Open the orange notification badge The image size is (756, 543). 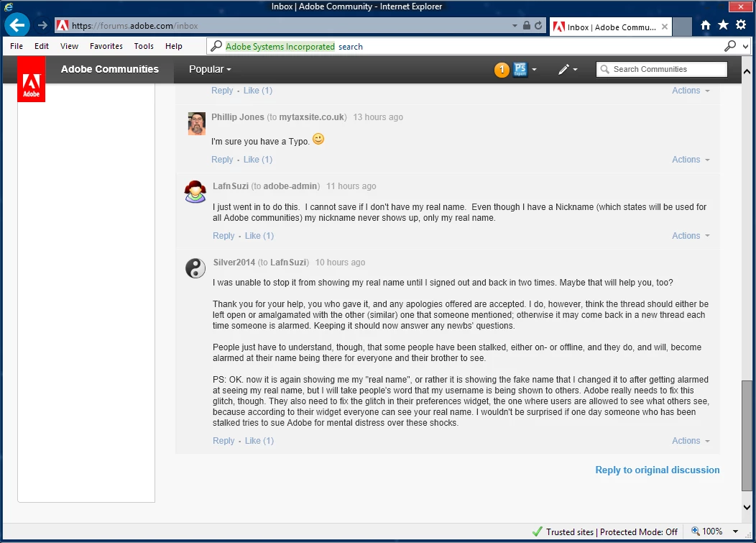502,70
